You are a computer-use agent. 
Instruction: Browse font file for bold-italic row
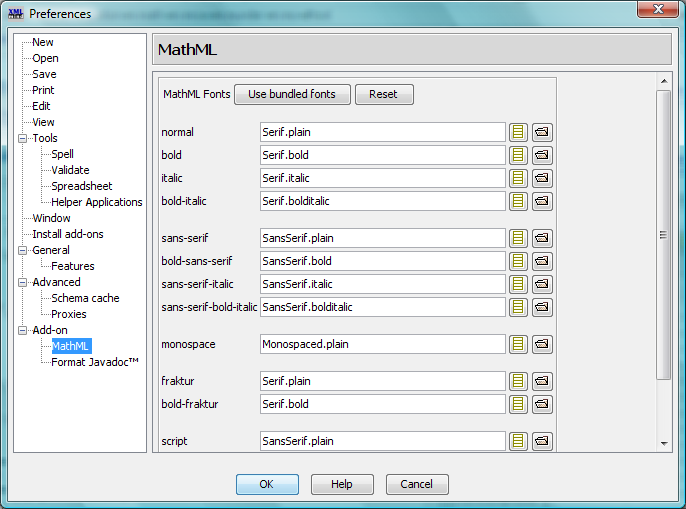pyautogui.click(x=542, y=201)
